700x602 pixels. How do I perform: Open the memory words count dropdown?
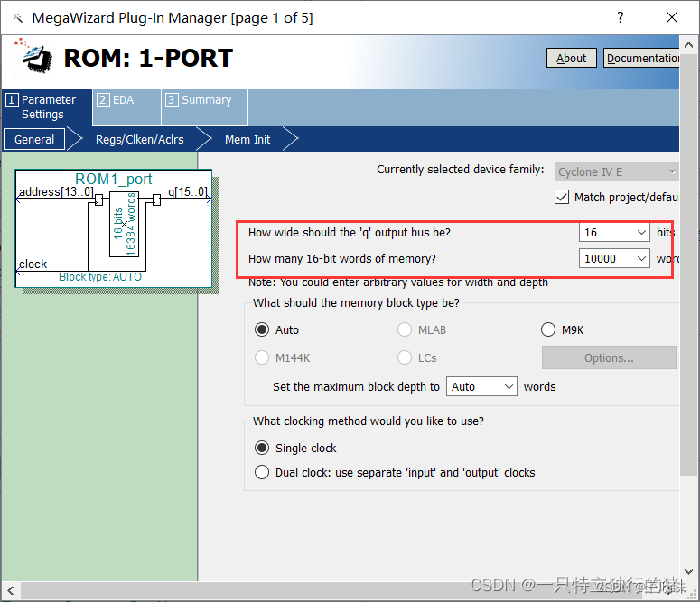tap(614, 259)
